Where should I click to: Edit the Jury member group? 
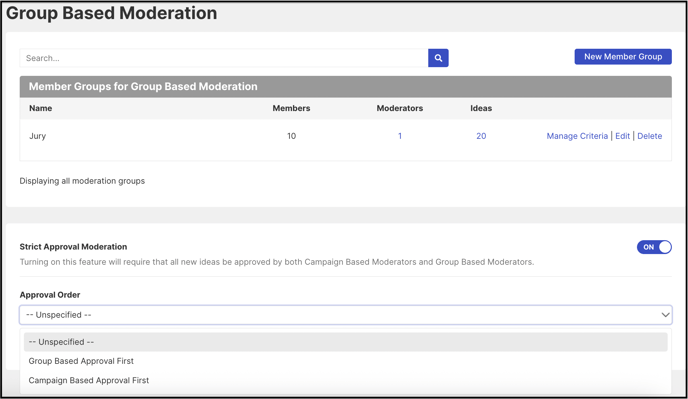tap(622, 136)
